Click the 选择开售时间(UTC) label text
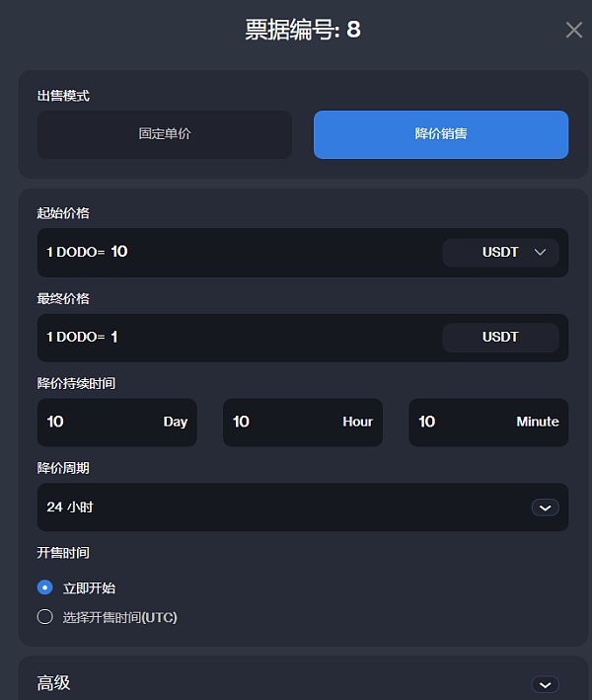The image size is (592, 700). (x=120, y=618)
